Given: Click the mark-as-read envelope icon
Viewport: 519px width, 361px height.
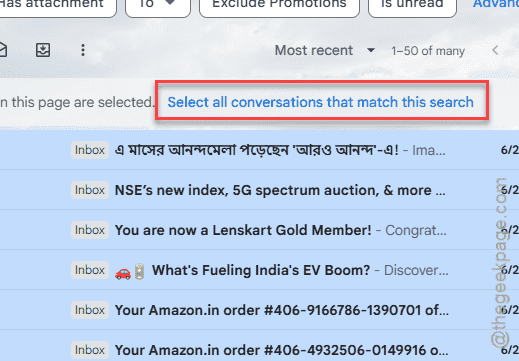Looking at the screenshot, I should [3, 50].
